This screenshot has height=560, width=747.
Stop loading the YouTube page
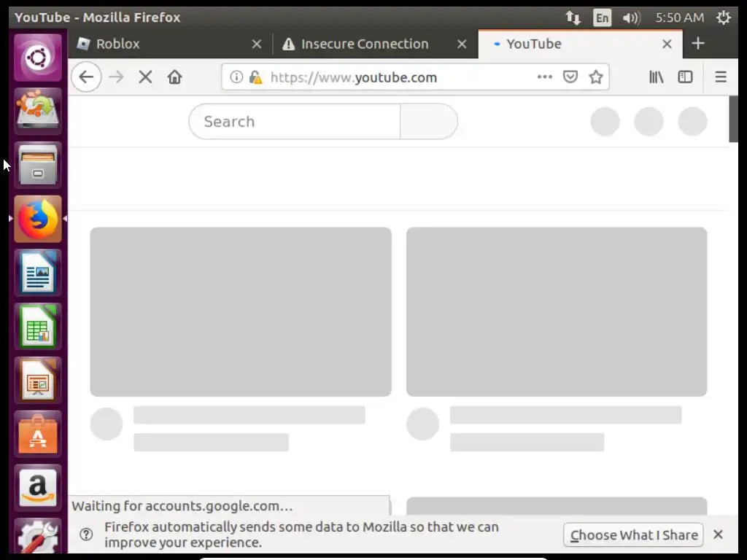145,77
